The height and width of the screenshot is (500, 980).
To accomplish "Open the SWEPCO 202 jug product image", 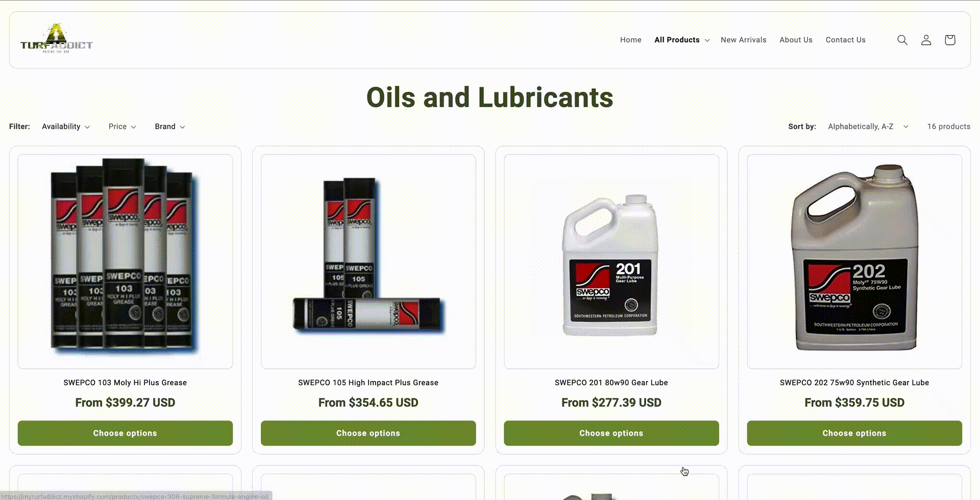I will click(854, 262).
